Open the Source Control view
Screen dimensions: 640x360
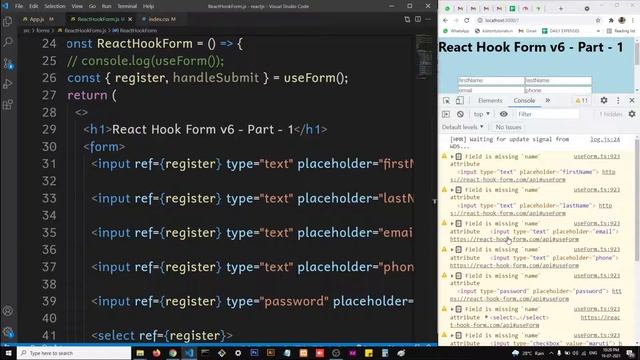click(7, 63)
